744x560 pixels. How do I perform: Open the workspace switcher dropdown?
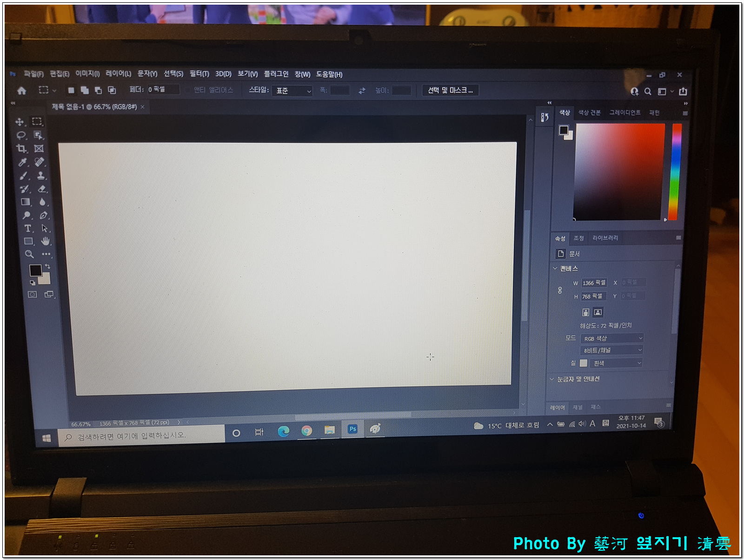tap(665, 92)
